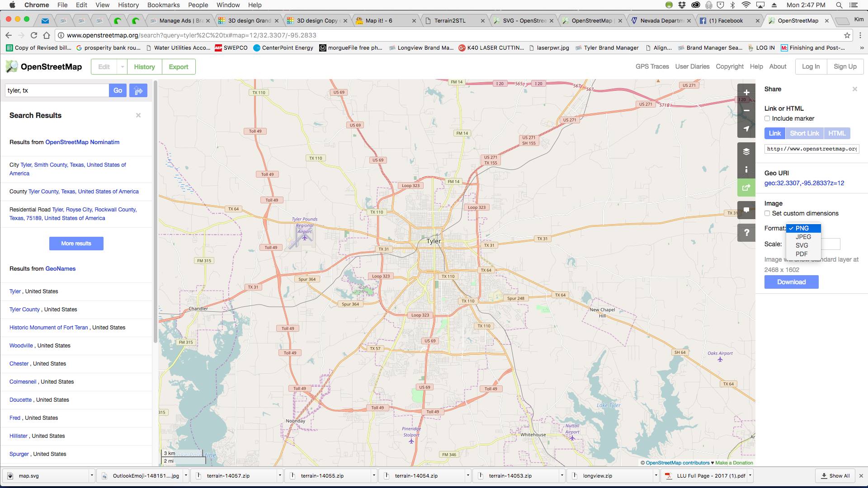Screen dimensions: 868x488
Task: Switch to HTML share option
Action: [x=837, y=133]
